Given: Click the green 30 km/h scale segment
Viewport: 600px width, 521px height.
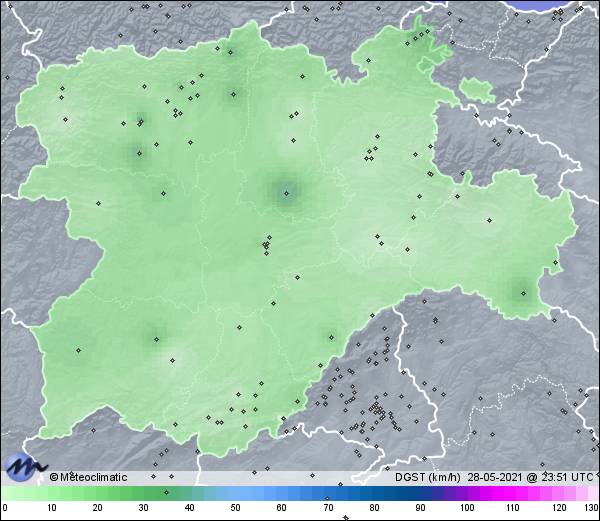Looking at the screenshot, I should point(143,494).
